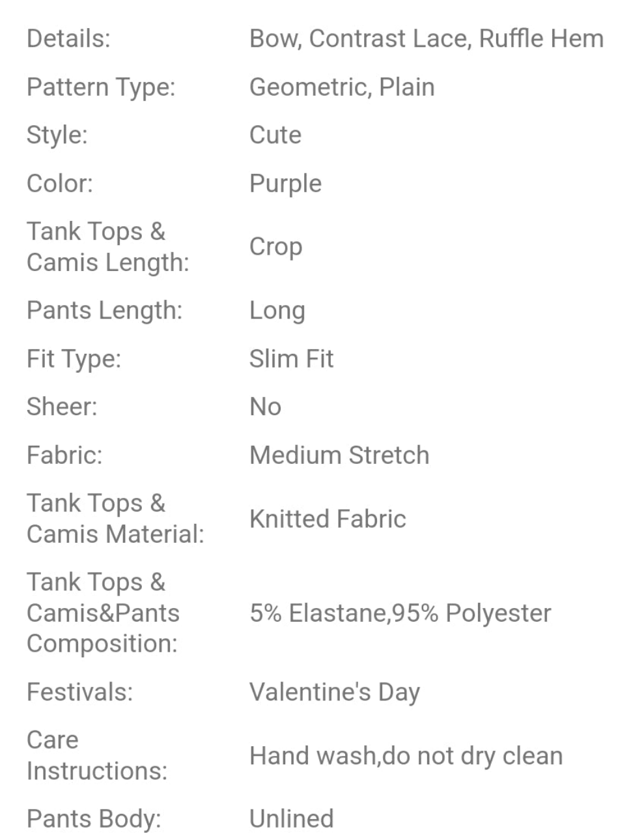Click the "Crop" length value
This screenshot has width=644, height=838.
(275, 246)
